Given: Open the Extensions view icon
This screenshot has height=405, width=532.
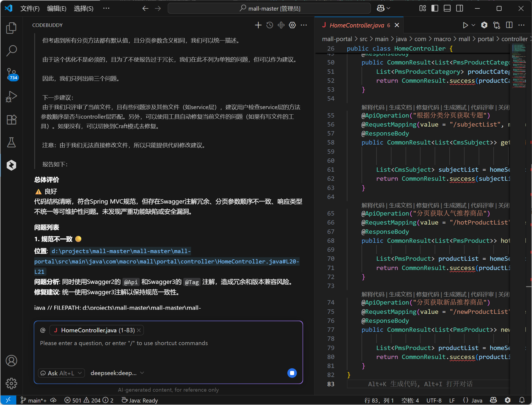Looking at the screenshot, I should coord(11,119).
